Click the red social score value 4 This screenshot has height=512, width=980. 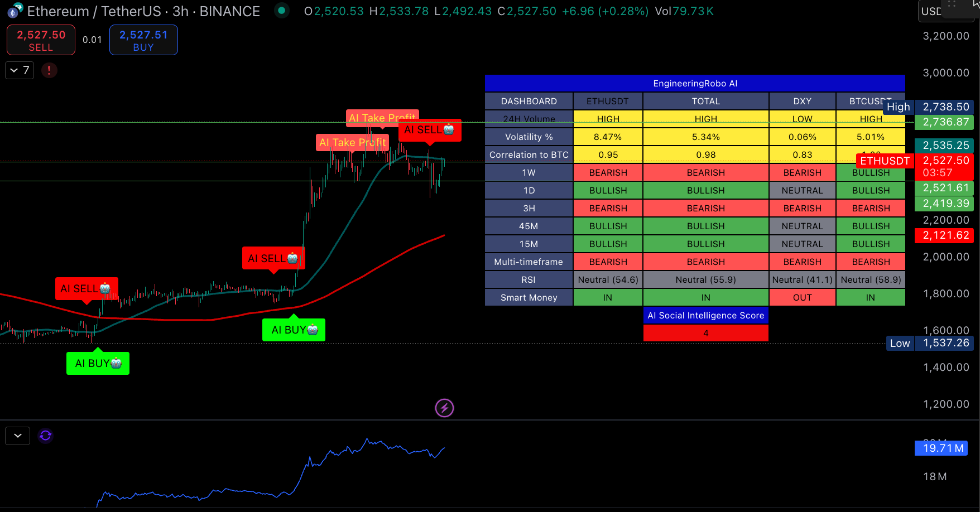tap(706, 333)
